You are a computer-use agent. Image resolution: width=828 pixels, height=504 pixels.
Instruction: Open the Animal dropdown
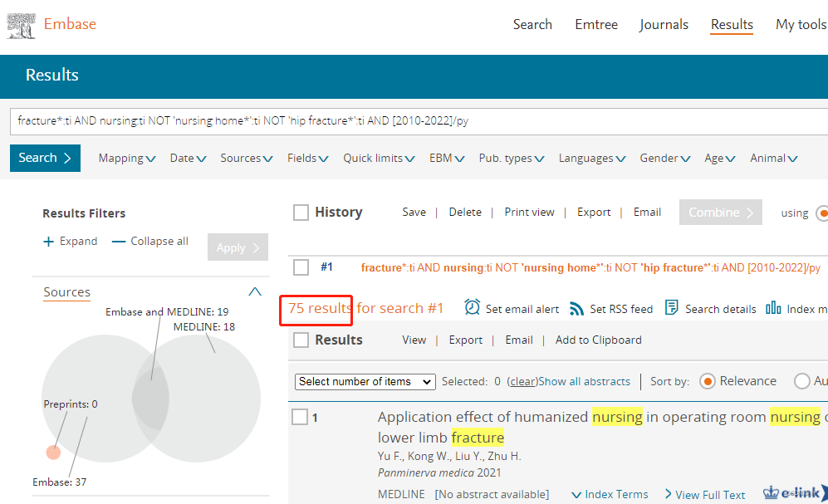774,158
